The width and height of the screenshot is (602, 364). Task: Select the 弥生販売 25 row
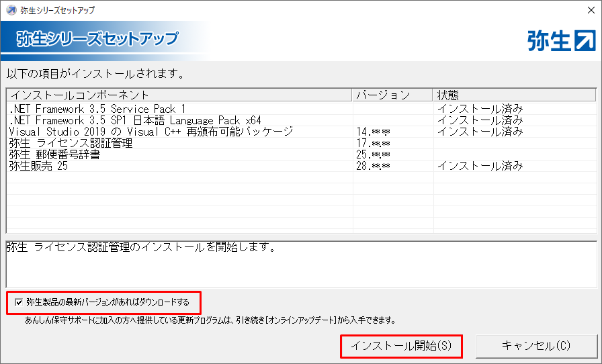click(x=301, y=166)
